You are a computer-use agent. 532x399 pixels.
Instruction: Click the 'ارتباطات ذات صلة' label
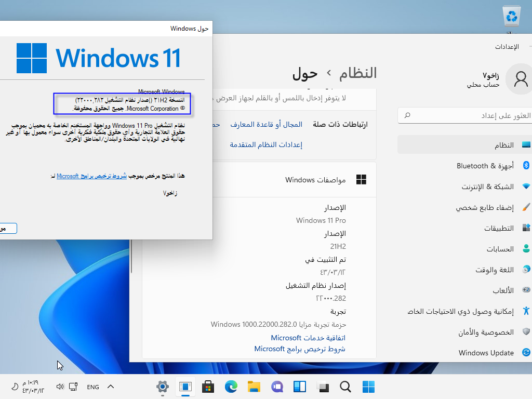(x=340, y=125)
